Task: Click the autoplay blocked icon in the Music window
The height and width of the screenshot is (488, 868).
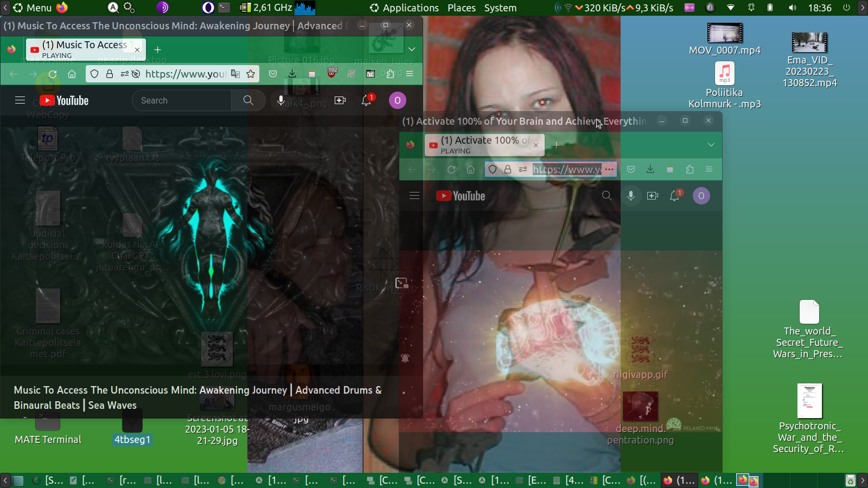Action: pos(136,74)
